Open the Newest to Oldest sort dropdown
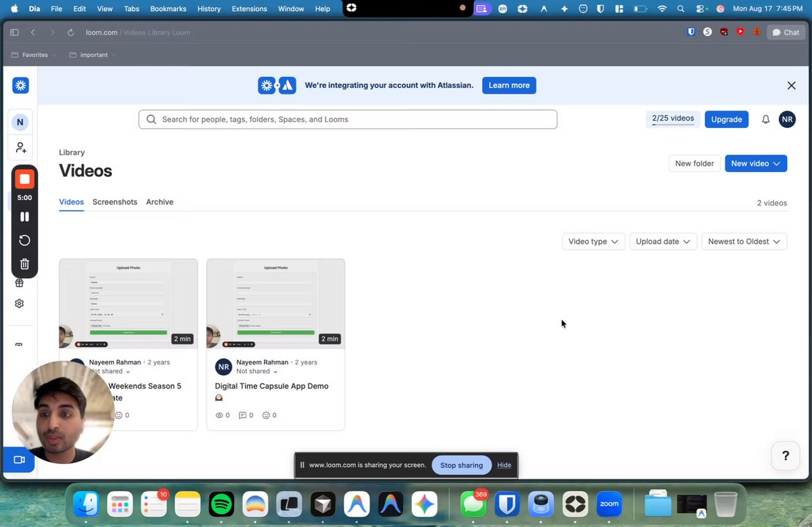812x527 pixels. pos(744,242)
